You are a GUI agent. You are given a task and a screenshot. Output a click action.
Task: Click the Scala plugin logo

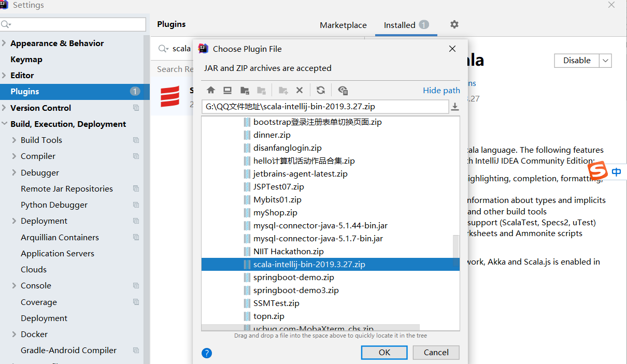pos(170,97)
